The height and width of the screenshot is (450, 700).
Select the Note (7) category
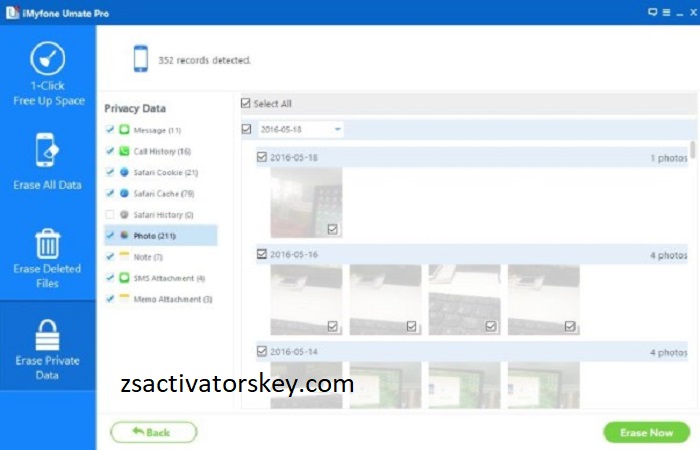tap(148, 257)
